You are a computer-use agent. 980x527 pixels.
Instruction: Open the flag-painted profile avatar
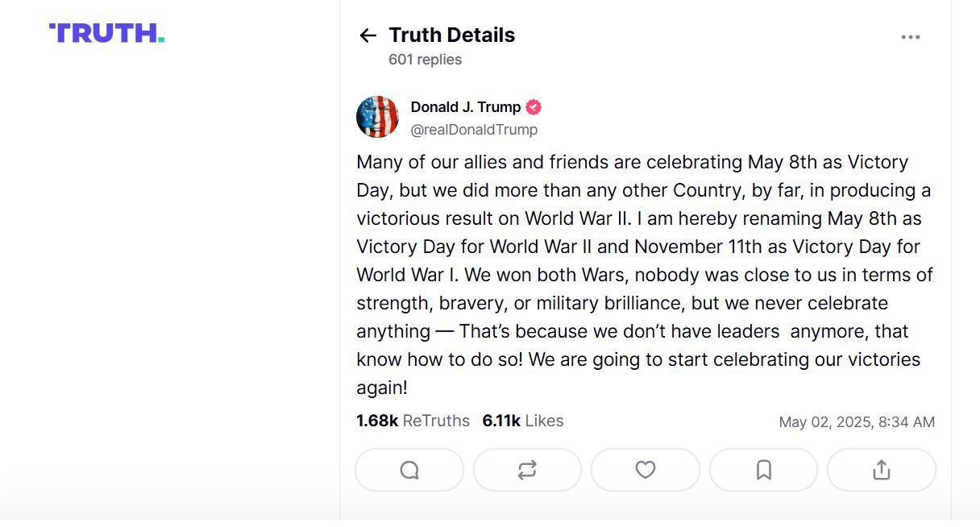[378, 117]
